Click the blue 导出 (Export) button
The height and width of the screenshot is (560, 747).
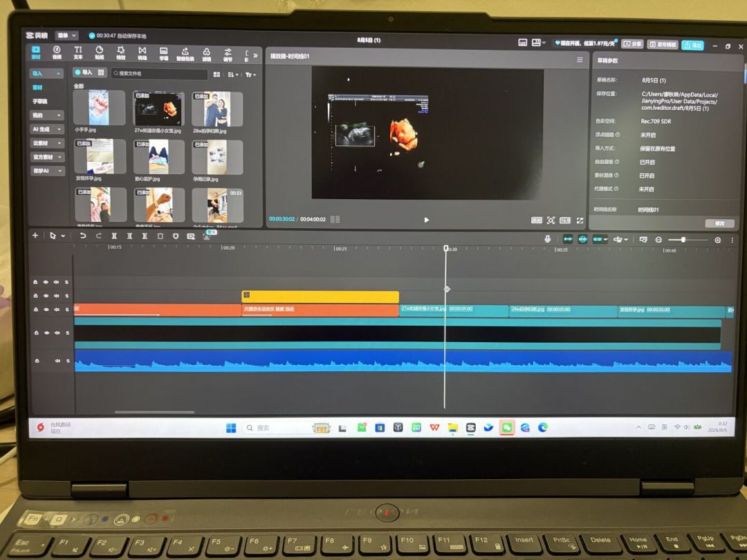point(692,45)
